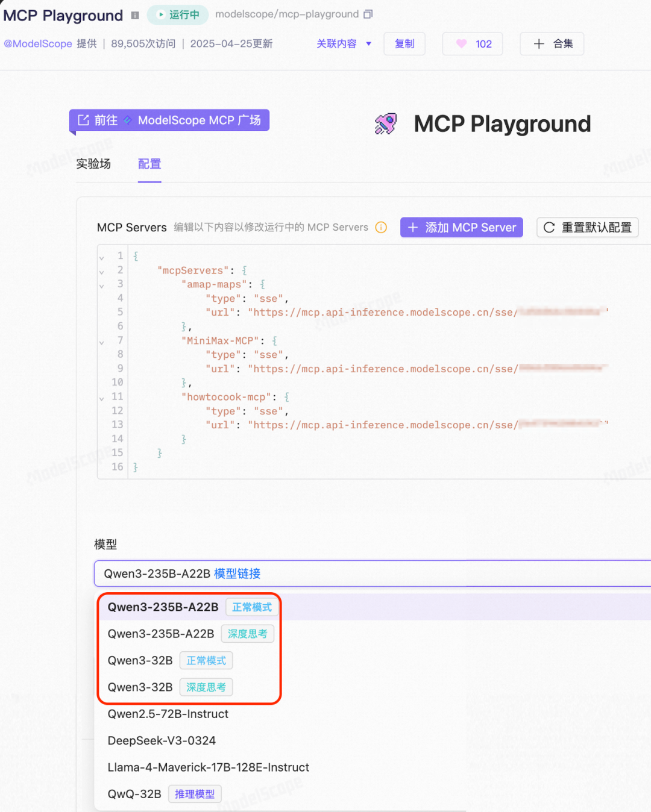This screenshot has height=812, width=651.
Task: Choose DeepSeek-V3-0324 from the model list
Action: coord(162,740)
